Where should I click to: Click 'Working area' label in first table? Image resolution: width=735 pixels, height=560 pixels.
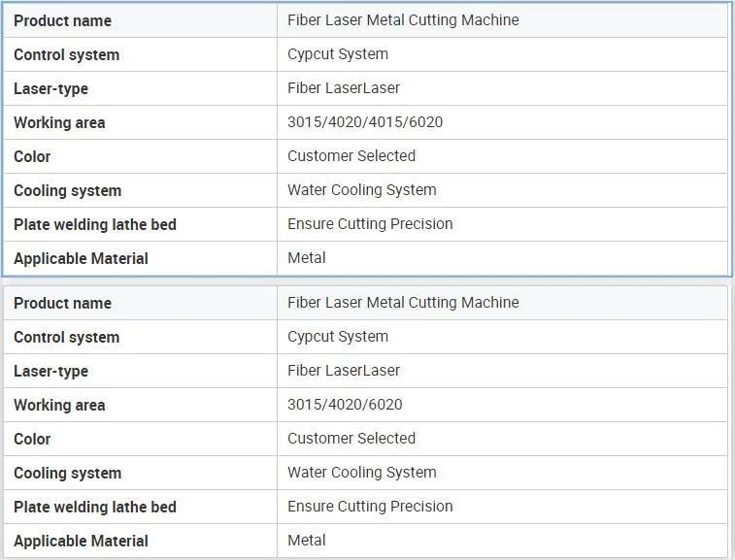pos(59,123)
